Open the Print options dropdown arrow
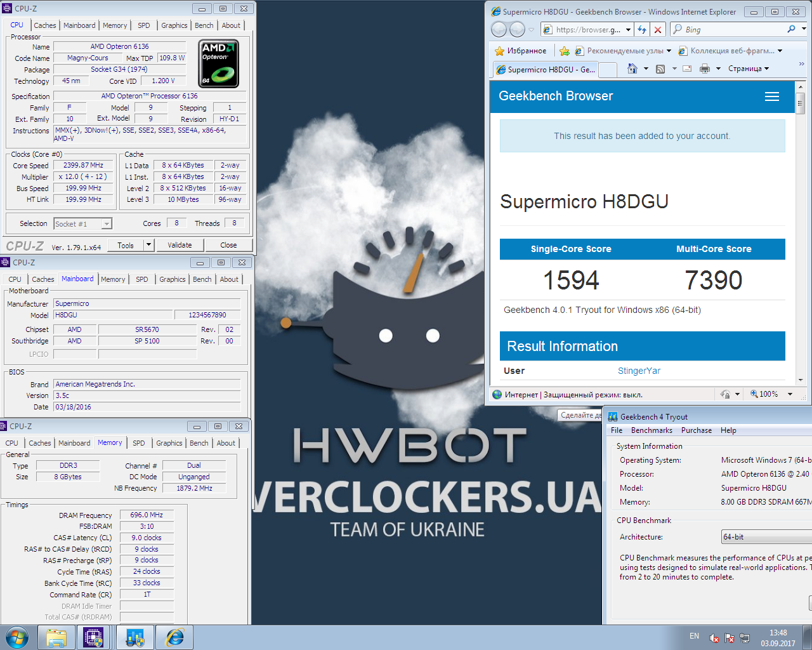The image size is (812, 650). [719, 69]
